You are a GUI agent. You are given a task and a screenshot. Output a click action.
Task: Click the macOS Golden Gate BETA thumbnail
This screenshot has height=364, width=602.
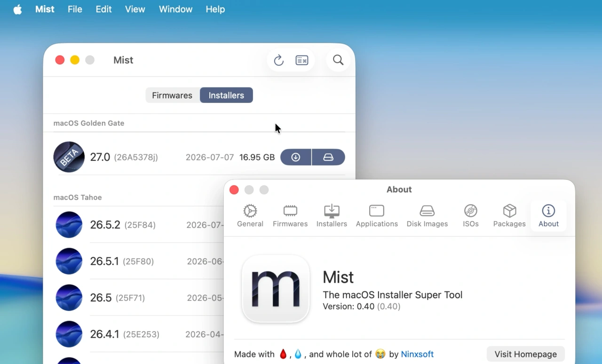pos(69,157)
